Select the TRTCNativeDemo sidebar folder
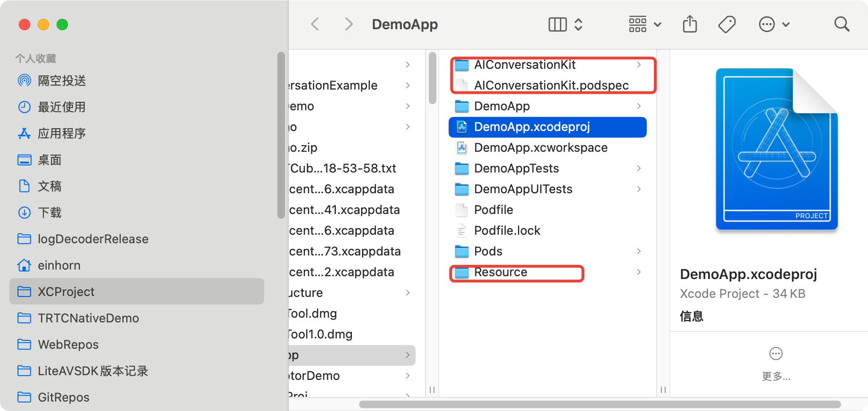Image resolution: width=868 pixels, height=411 pixels. [x=88, y=318]
